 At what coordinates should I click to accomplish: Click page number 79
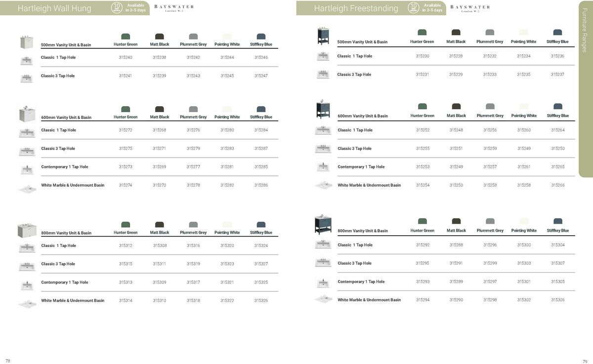pos(585,361)
